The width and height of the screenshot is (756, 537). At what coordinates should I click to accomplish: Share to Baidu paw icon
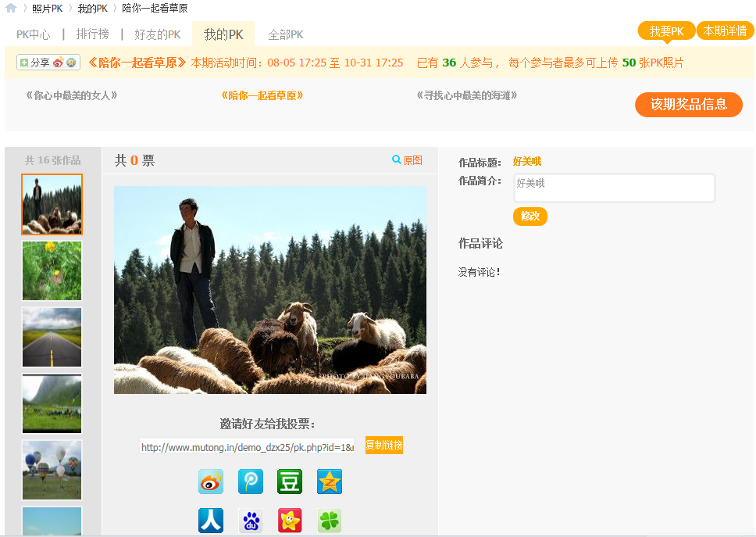pos(251,520)
